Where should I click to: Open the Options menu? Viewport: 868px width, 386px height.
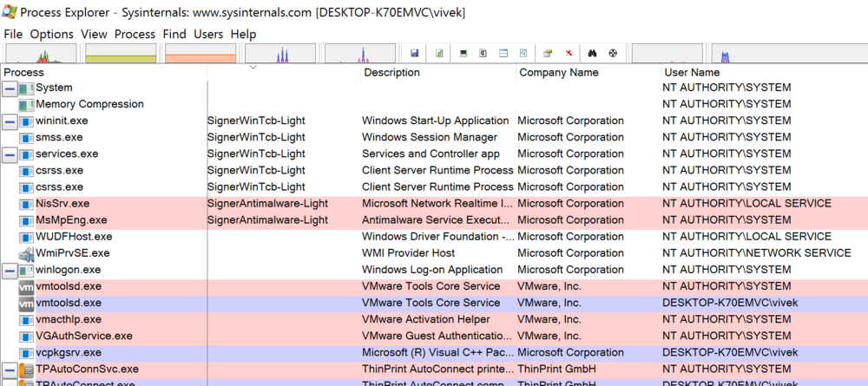[51, 34]
